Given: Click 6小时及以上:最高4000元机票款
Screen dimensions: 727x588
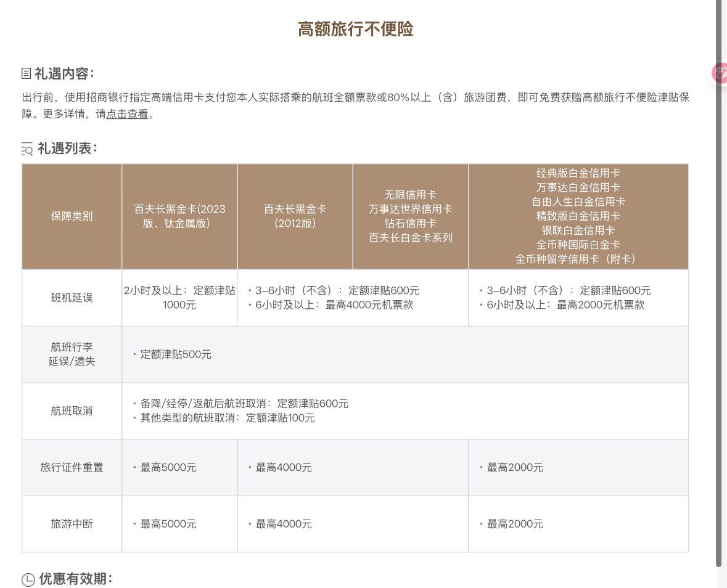Looking at the screenshot, I should 334,305.
